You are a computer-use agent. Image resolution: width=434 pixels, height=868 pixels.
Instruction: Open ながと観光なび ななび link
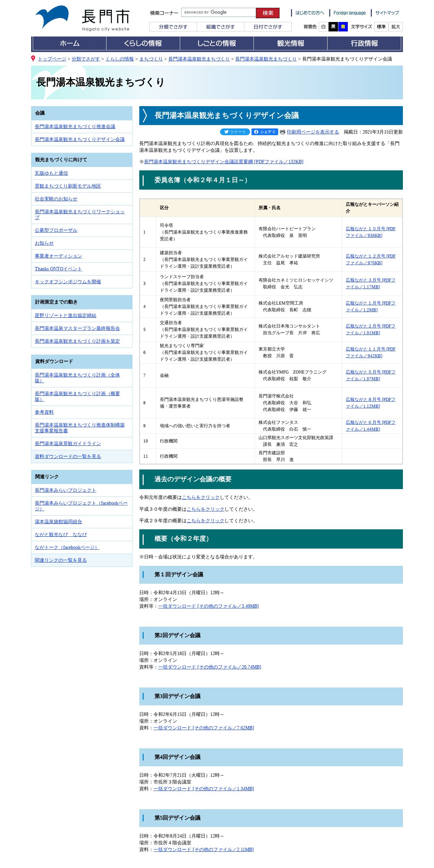pos(61,534)
